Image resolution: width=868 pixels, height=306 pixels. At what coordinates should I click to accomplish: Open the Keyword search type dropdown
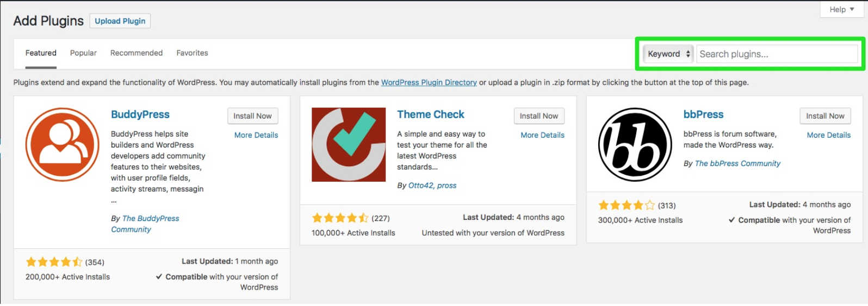pyautogui.click(x=668, y=54)
